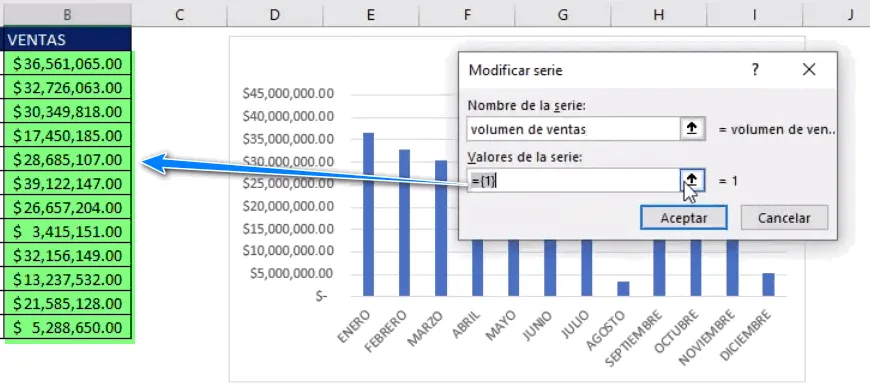This screenshot has width=870, height=390.
Task: Focus the Valores de la serie input field
Action: pos(574,180)
